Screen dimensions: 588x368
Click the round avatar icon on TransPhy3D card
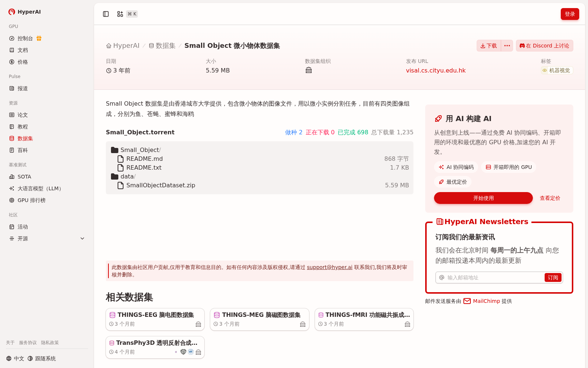[x=191, y=352]
